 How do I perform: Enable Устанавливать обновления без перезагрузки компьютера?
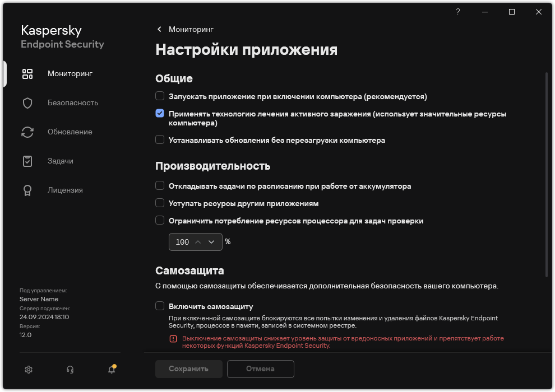pyautogui.click(x=160, y=139)
